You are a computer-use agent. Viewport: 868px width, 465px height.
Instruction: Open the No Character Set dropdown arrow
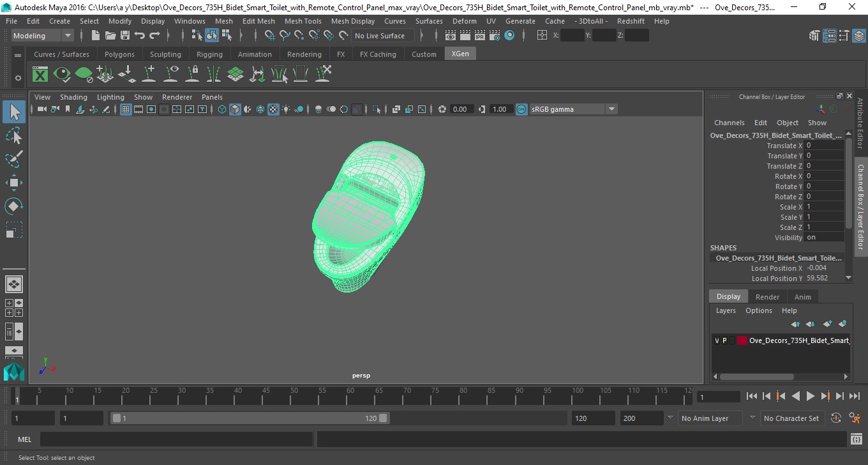(x=752, y=418)
